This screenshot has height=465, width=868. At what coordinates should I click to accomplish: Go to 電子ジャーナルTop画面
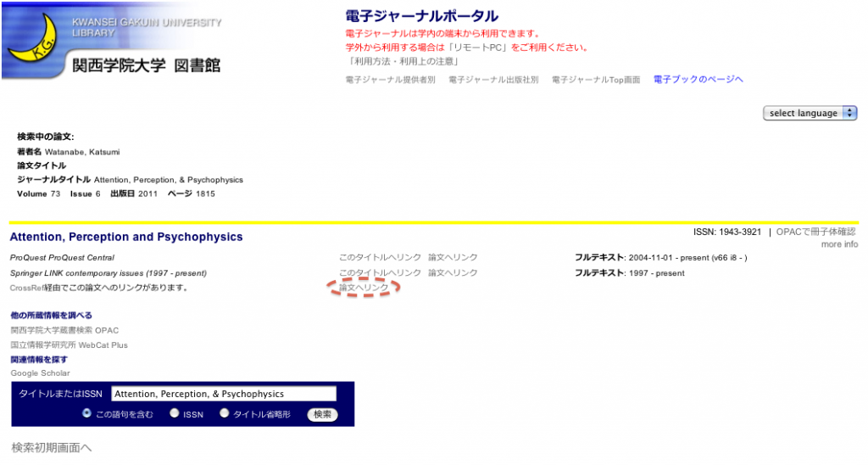[x=596, y=80]
